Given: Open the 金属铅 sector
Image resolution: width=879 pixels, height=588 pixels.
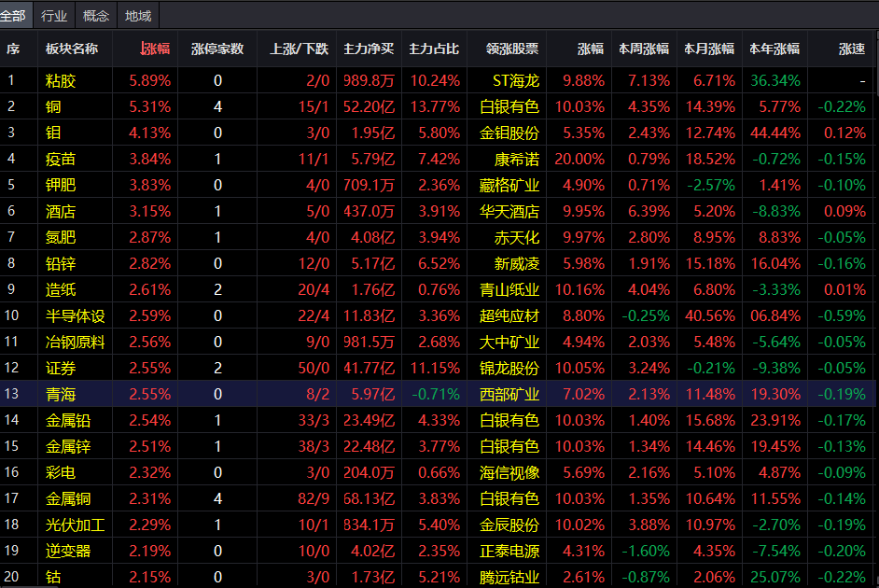Looking at the screenshot, I should (x=68, y=420).
